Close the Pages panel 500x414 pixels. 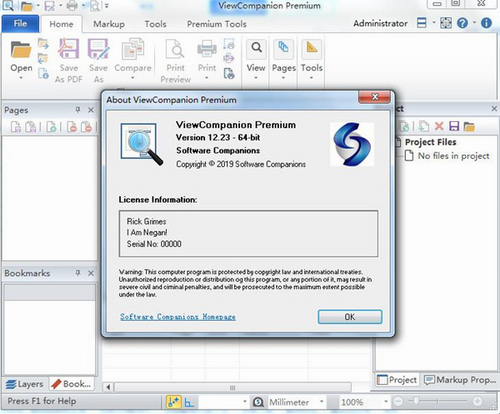(91, 110)
